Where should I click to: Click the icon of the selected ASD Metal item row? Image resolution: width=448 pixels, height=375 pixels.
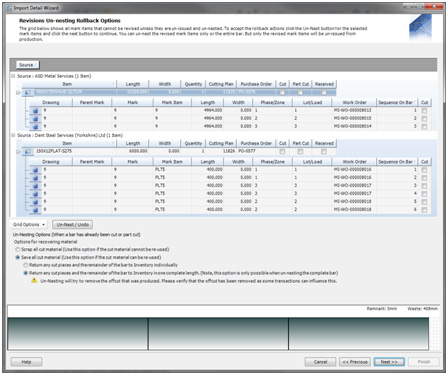click(28, 92)
